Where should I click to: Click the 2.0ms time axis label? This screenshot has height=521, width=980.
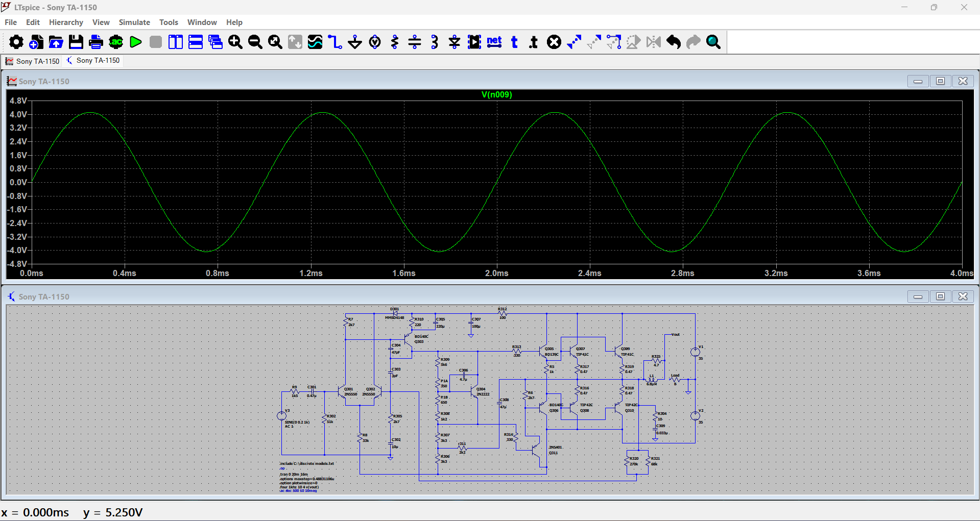pyautogui.click(x=496, y=273)
